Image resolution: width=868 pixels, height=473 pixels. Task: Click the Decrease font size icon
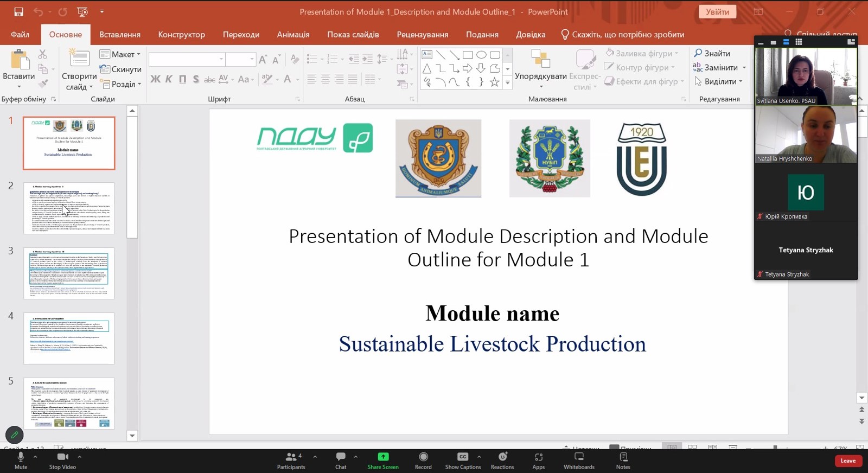click(x=276, y=59)
